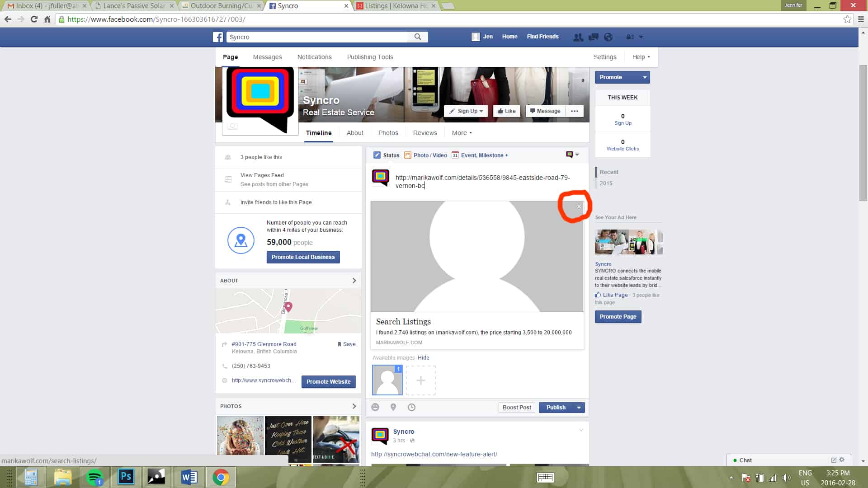Click the Publish button
Image resolution: width=868 pixels, height=488 pixels.
[556, 408]
